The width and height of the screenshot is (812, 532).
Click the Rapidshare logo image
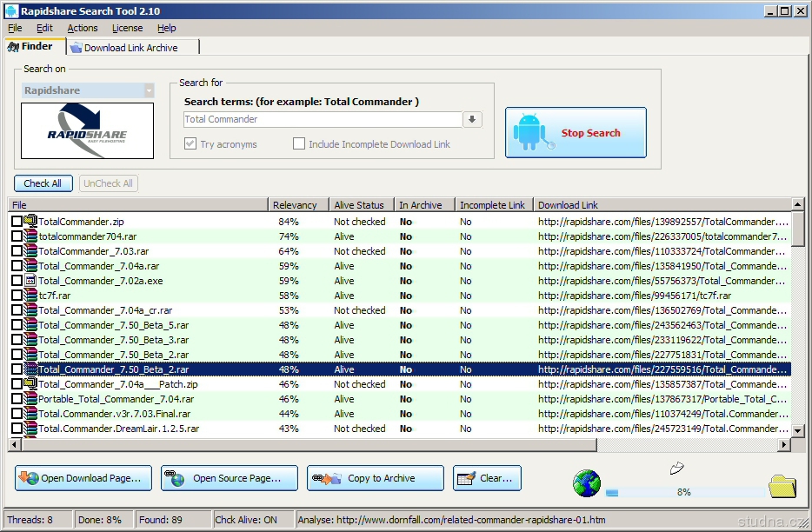point(87,130)
